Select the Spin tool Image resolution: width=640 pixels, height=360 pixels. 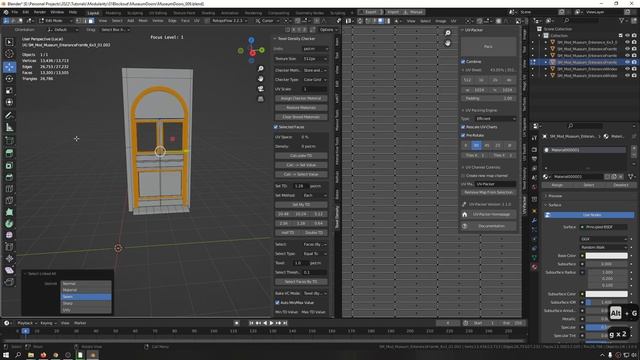[9, 224]
